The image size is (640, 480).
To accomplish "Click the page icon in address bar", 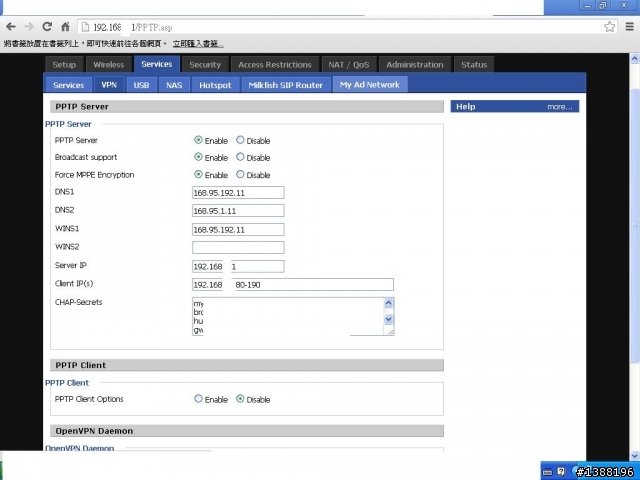I will [85, 27].
